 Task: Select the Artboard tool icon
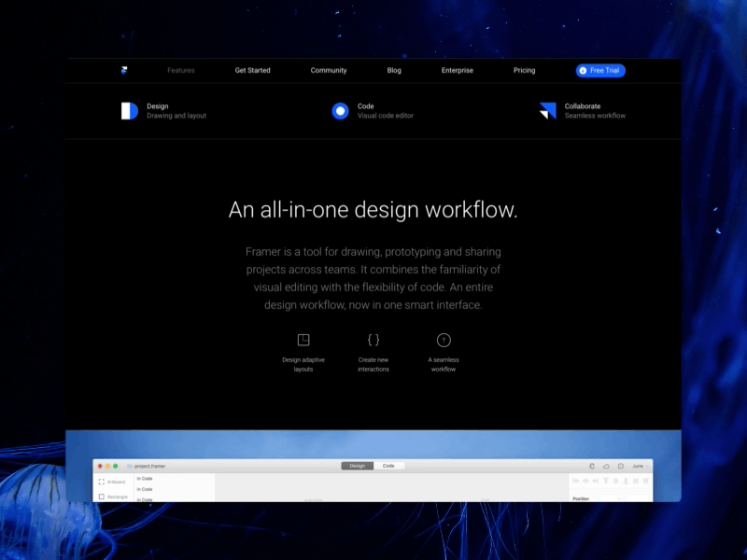(x=102, y=482)
